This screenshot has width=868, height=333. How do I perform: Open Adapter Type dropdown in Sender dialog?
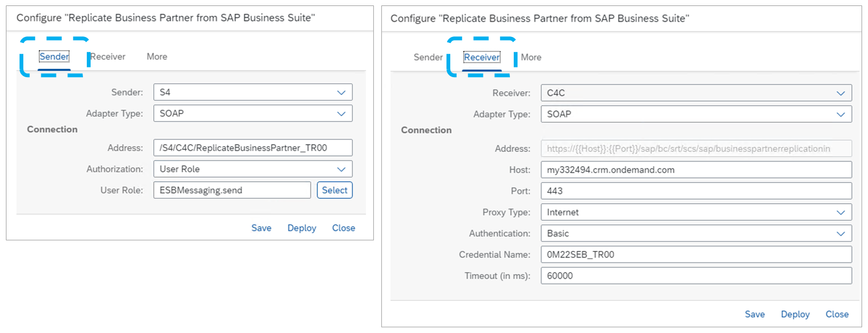[253, 114]
